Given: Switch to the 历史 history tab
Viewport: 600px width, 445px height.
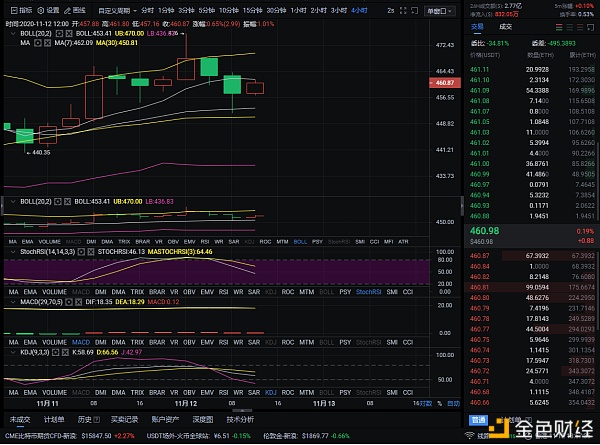Looking at the screenshot, I should [85, 419].
